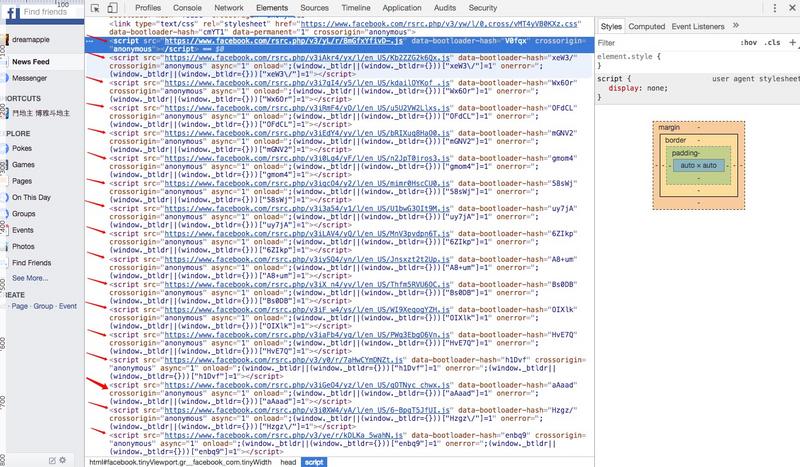Image resolution: width=800 pixels, height=467 pixels.
Task: Open Games in the sidebar
Action: click(x=23, y=164)
